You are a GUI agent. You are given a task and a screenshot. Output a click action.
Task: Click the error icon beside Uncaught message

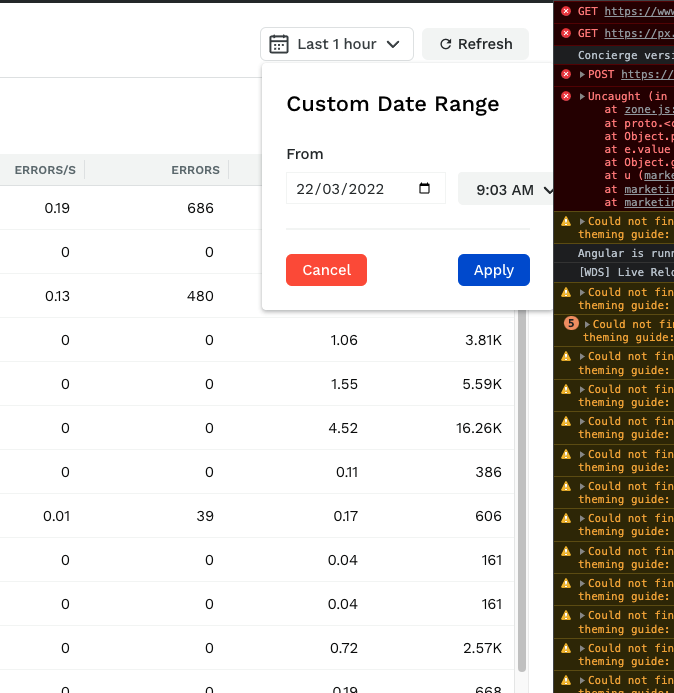(566, 96)
